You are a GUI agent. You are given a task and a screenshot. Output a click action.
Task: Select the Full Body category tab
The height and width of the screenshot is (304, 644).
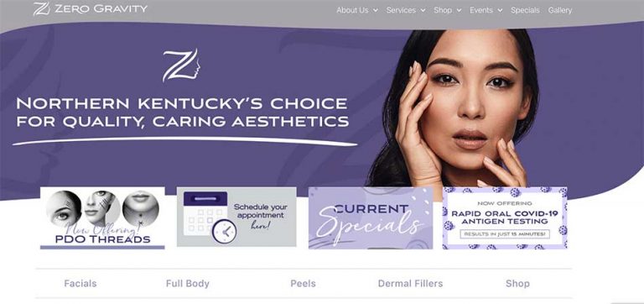[188, 284]
